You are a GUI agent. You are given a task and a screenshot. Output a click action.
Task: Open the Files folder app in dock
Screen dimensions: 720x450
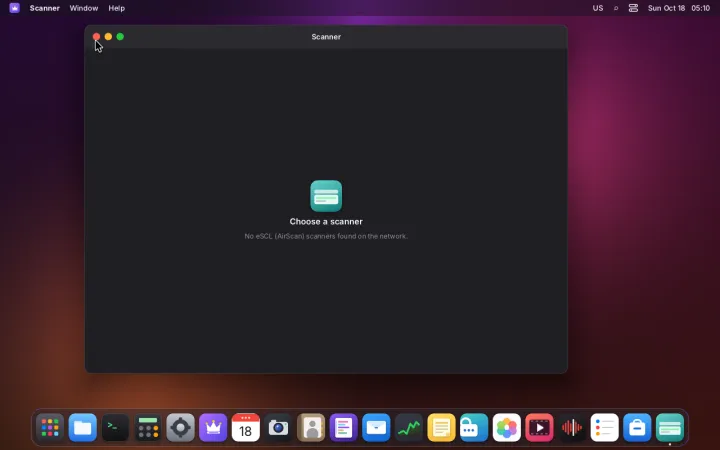pos(83,428)
